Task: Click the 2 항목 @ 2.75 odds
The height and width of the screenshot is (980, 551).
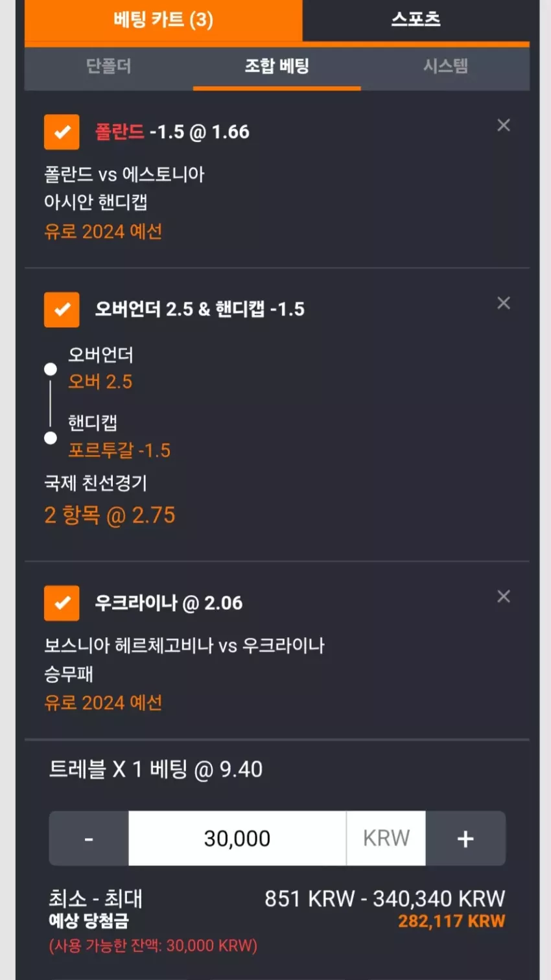Action: tap(110, 515)
